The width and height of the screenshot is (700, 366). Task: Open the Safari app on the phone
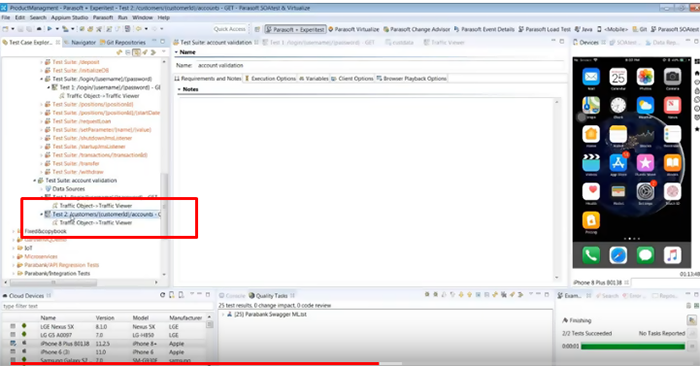click(x=618, y=255)
